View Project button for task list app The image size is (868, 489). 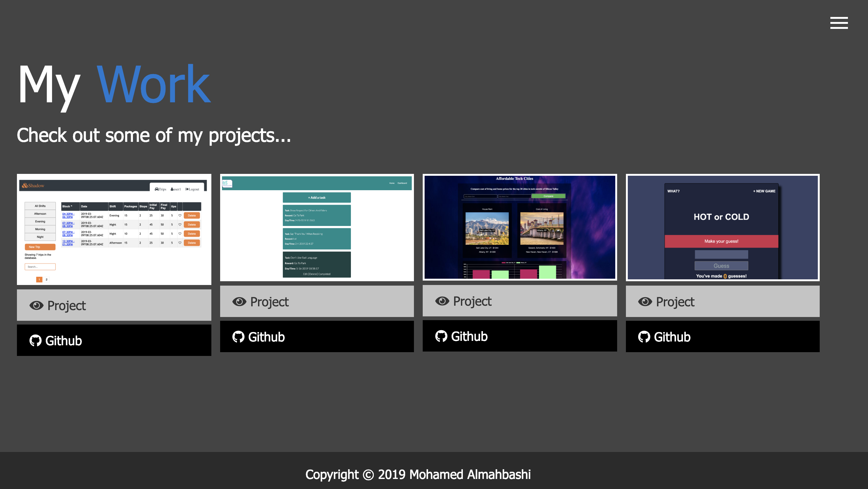[x=317, y=302]
